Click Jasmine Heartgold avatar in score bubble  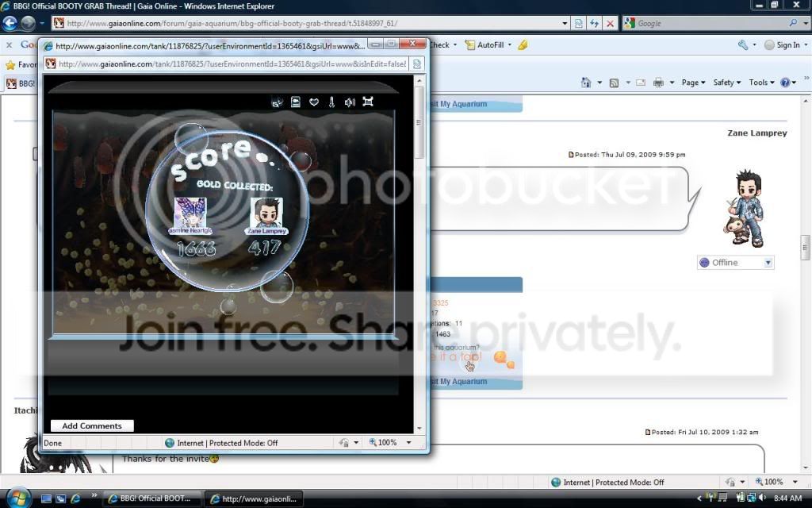point(190,211)
